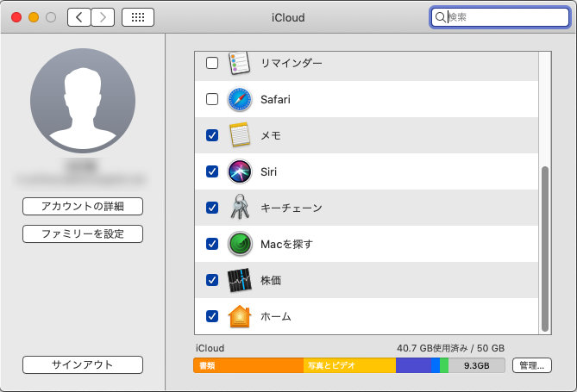Click the ファミリーを設定 button

83,233
